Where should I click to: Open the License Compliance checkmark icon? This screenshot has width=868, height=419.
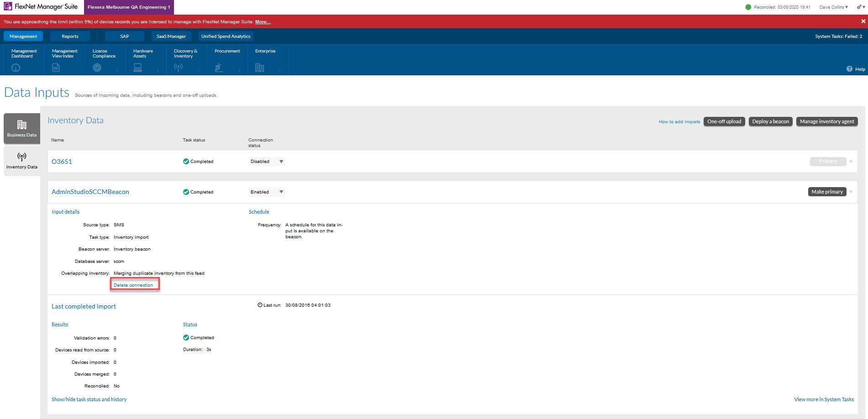[97, 68]
